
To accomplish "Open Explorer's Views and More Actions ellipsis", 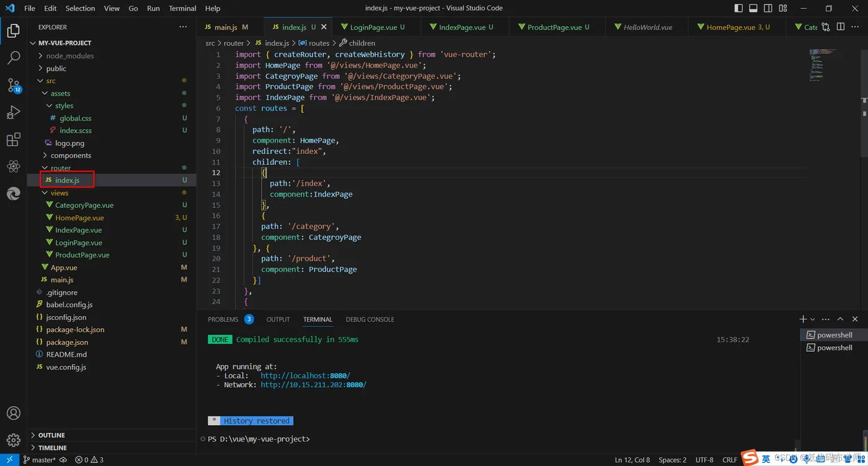I will 183,27.
